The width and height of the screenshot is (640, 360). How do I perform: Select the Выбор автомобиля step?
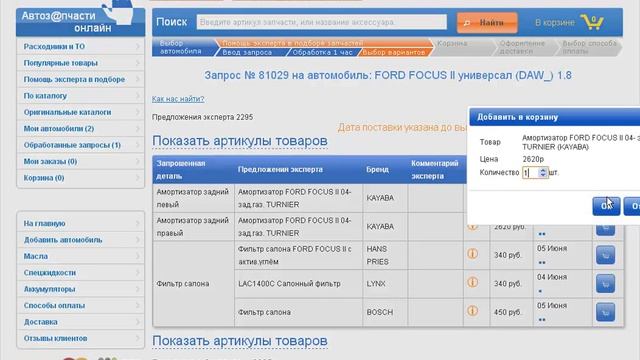pyautogui.click(x=183, y=47)
